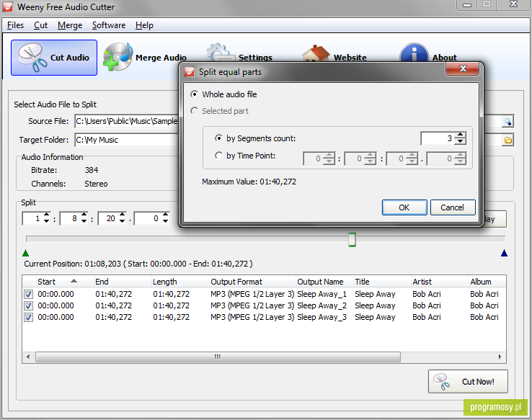
Task: Open the Files menu
Action: point(15,25)
